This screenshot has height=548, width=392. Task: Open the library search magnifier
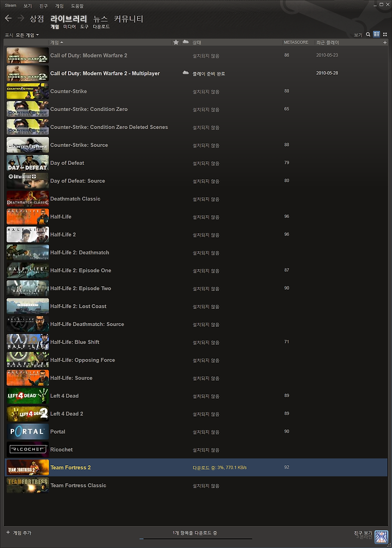pyautogui.click(x=368, y=34)
